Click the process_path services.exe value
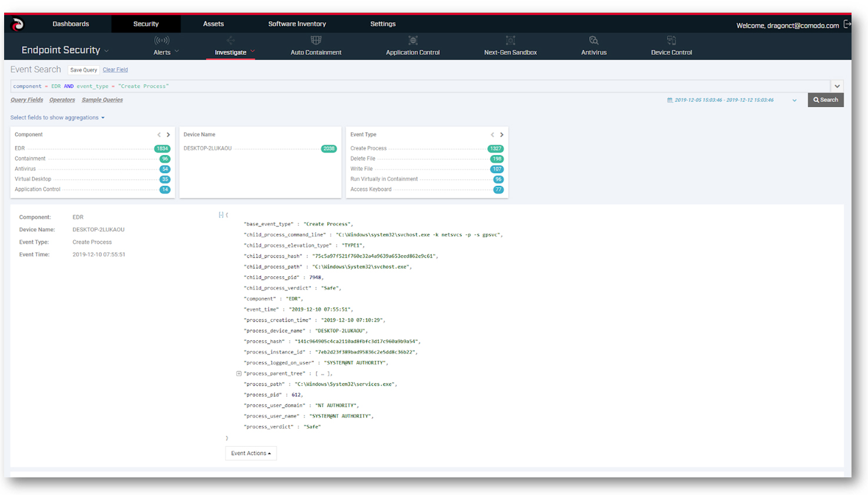Image resolution: width=868 pixels, height=495 pixels. click(344, 384)
